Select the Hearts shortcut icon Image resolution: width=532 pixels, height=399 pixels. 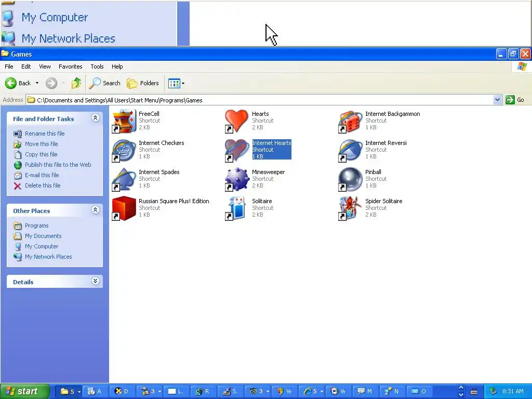pos(237,121)
